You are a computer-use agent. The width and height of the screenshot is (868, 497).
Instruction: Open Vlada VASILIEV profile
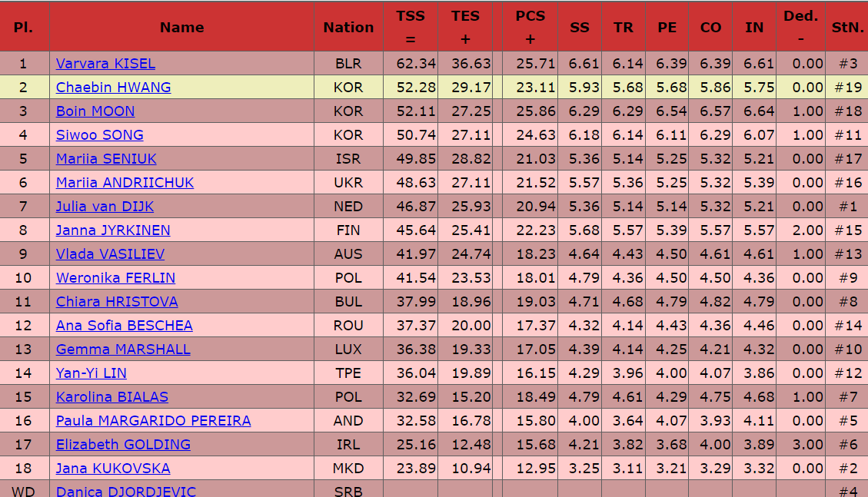(x=110, y=254)
